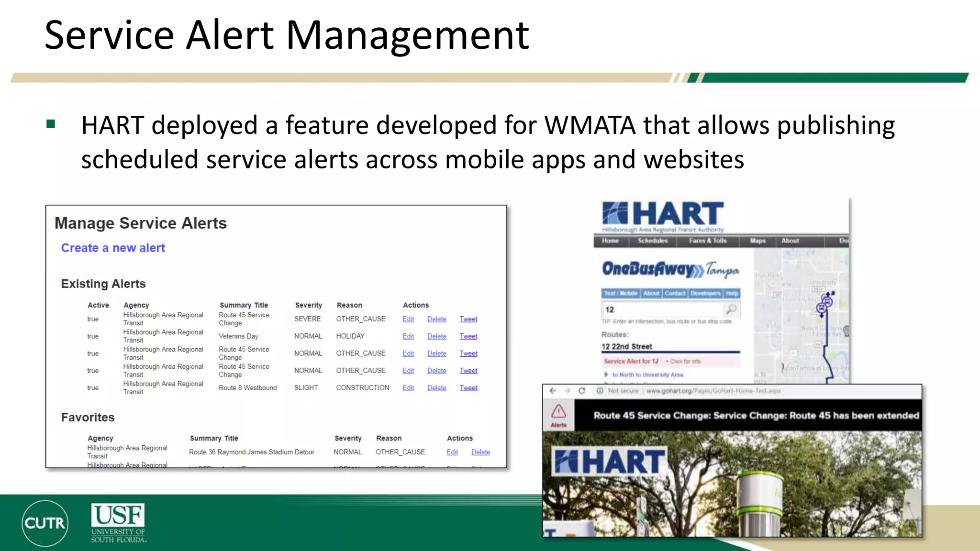Click the gohart.org browser address bar
This screenshot has height=551, width=980.
(x=713, y=391)
